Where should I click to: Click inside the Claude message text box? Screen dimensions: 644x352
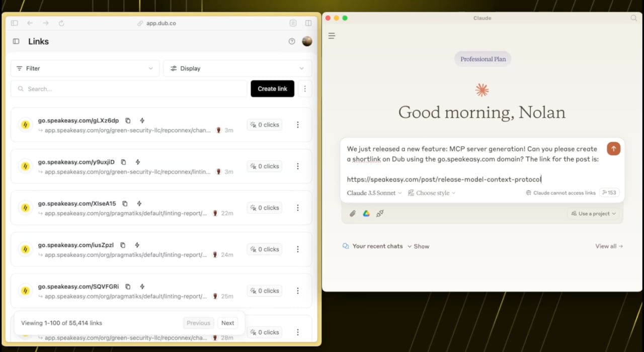click(473, 164)
